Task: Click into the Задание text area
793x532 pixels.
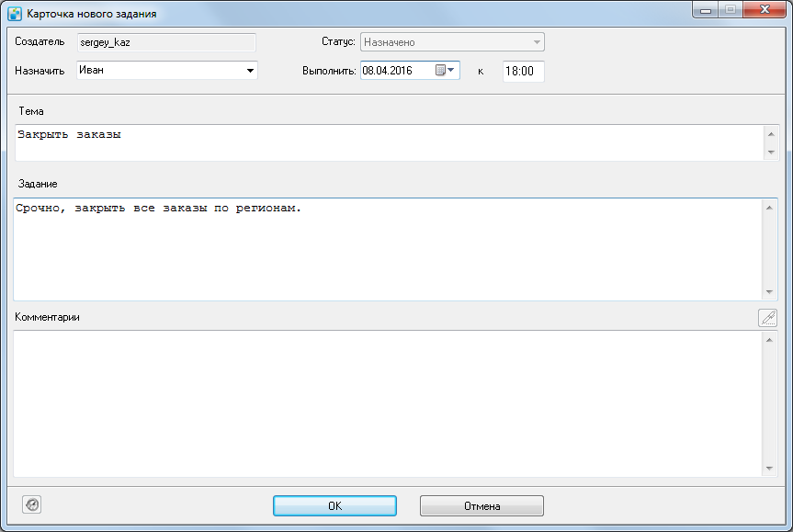Action: [388, 249]
